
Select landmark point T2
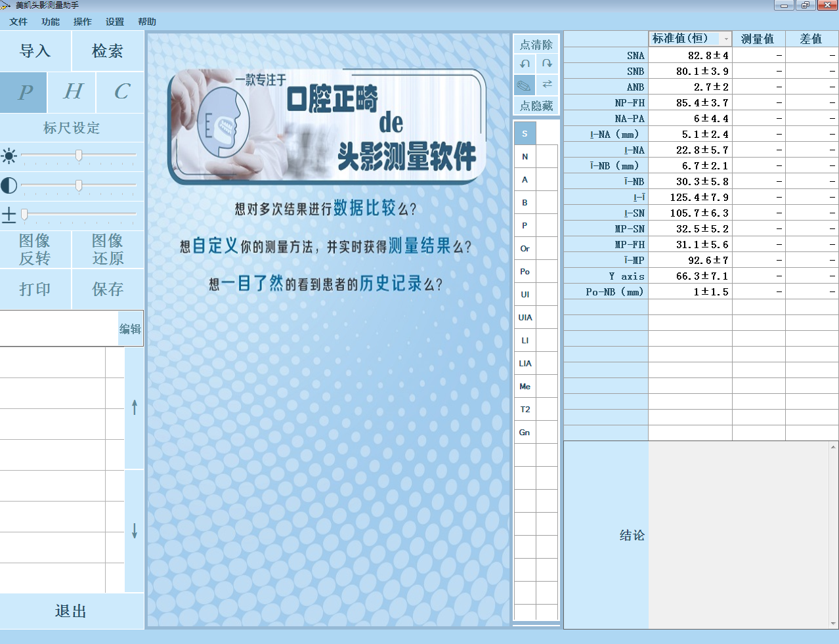[x=525, y=409]
